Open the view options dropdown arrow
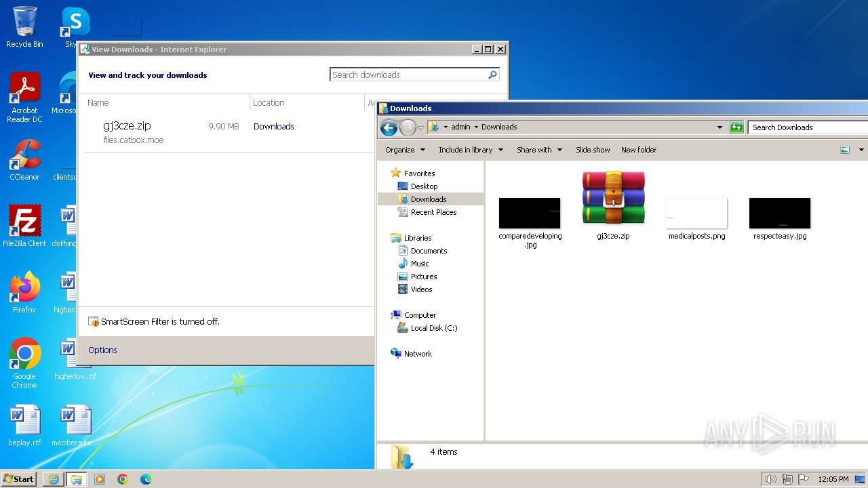868x488 pixels. 861,150
